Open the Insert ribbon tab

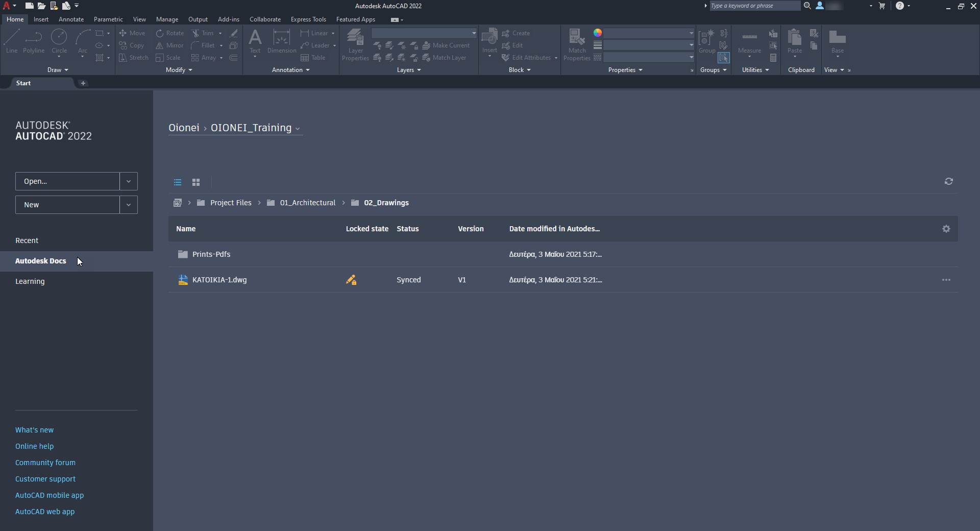(41, 19)
